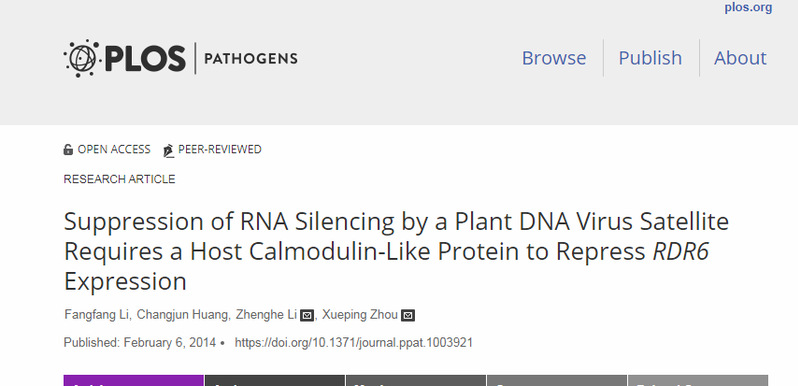Select author Fangfang Li
This screenshot has height=386, width=798.
point(97,315)
